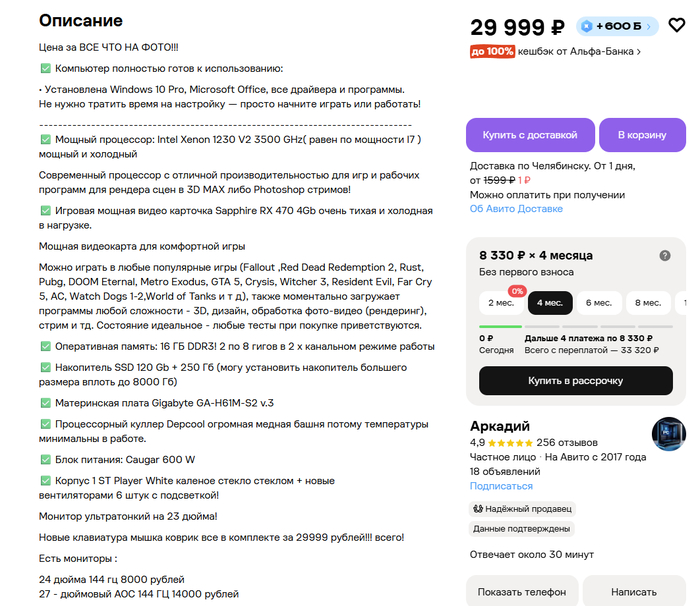Viewport: 700px width, 606px height.
Task: Open the +600 Б bonus badge
Action: 617,26
